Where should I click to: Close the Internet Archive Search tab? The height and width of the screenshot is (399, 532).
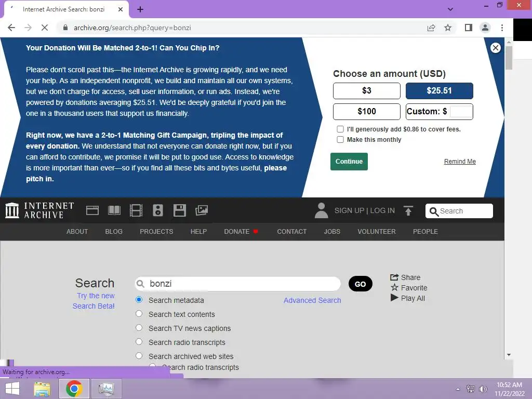point(121,9)
